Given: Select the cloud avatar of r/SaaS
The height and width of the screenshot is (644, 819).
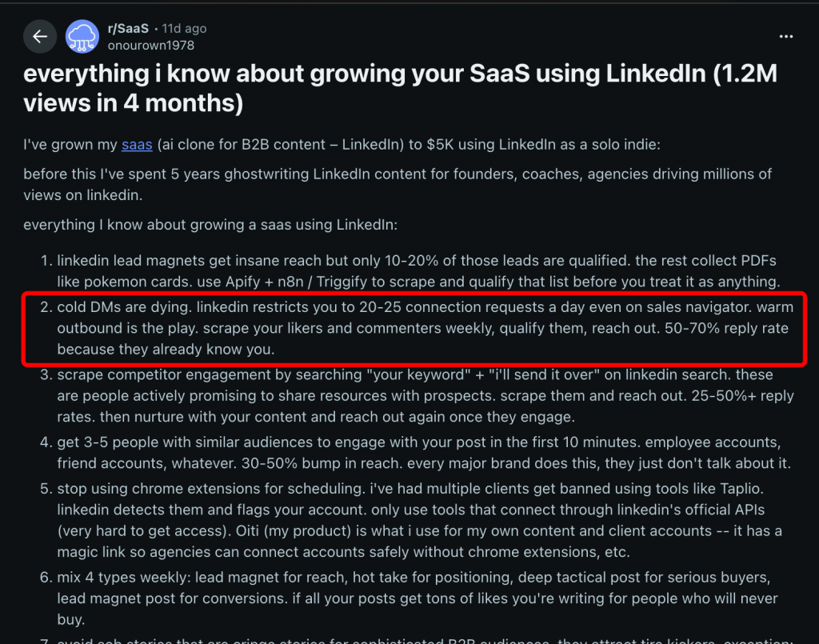Looking at the screenshot, I should coord(81,36).
